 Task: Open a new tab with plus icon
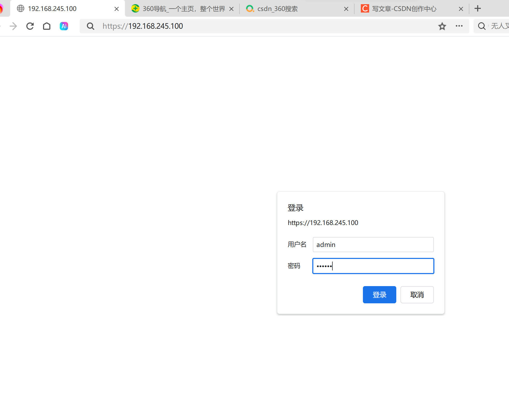[478, 9]
